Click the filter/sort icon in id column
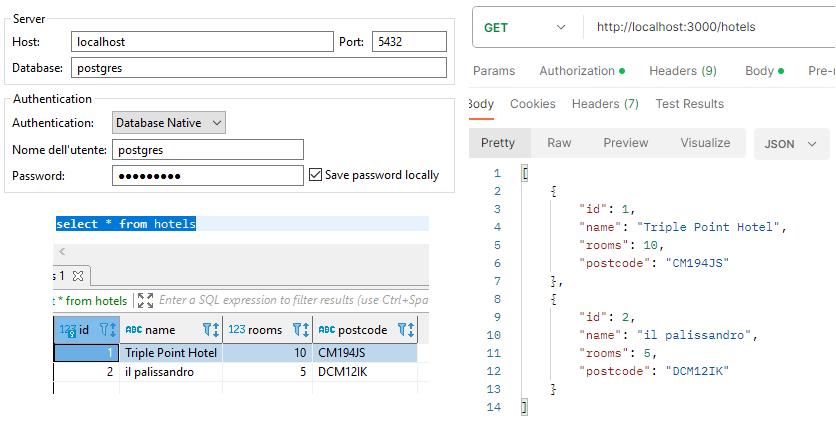The height and width of the screenshot is (421, 836). (x=108, y=330)
